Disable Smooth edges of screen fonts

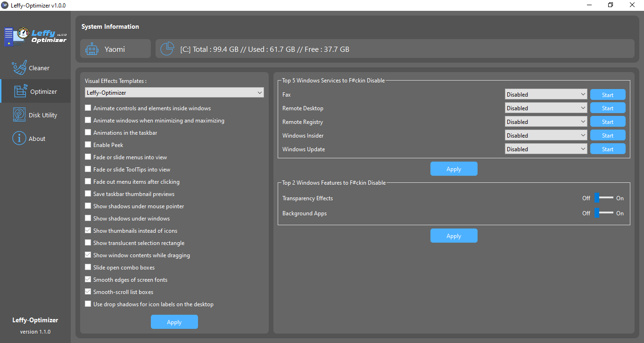88,279
